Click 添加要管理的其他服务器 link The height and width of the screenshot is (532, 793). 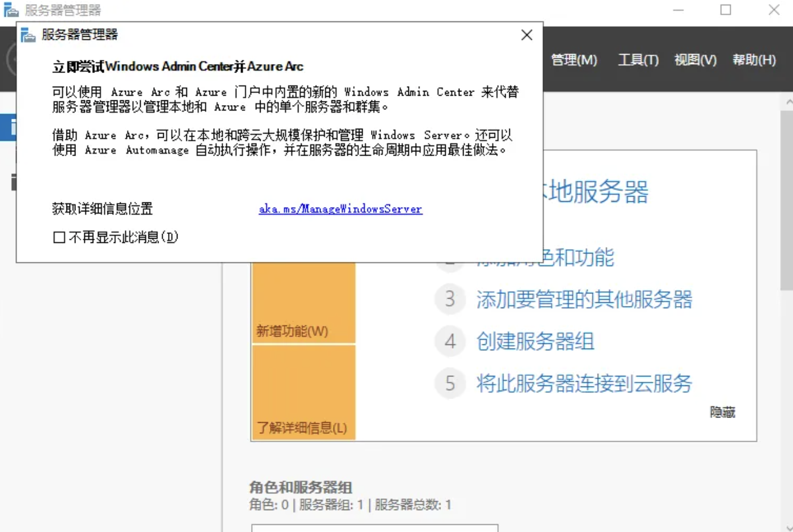pos(584,299)
